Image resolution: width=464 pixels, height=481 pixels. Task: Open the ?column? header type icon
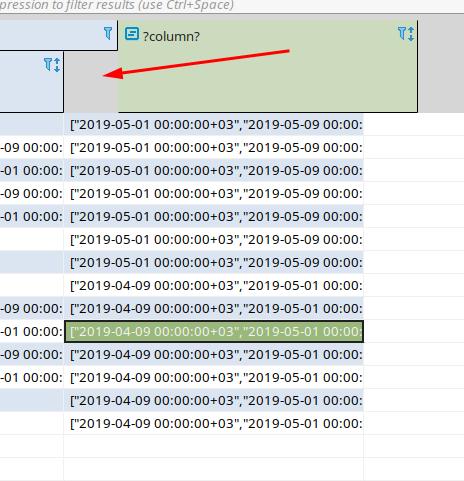pos(132,34)
